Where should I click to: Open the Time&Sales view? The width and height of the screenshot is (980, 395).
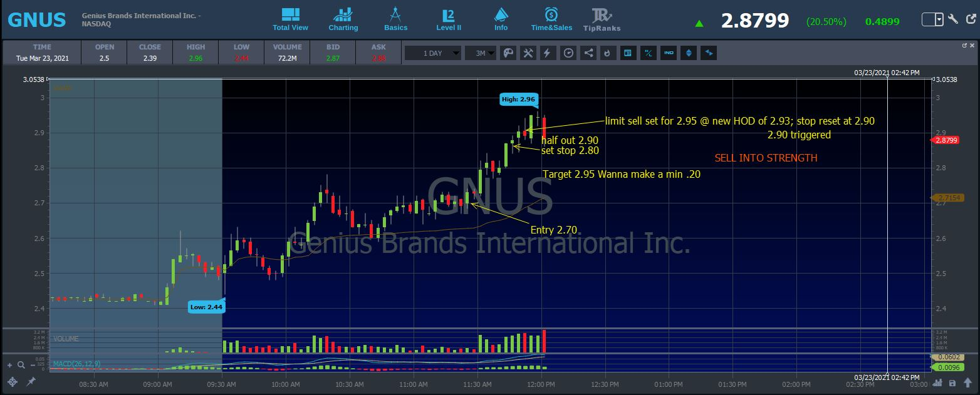click(x=551, y=19)
